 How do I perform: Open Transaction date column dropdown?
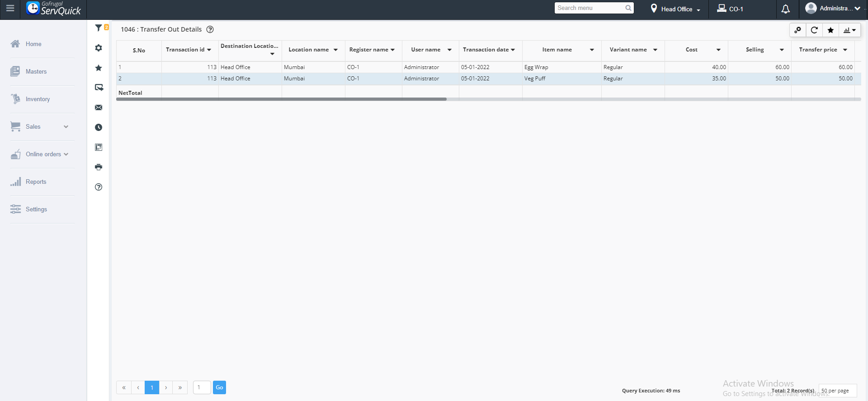(x=513, y=50)
